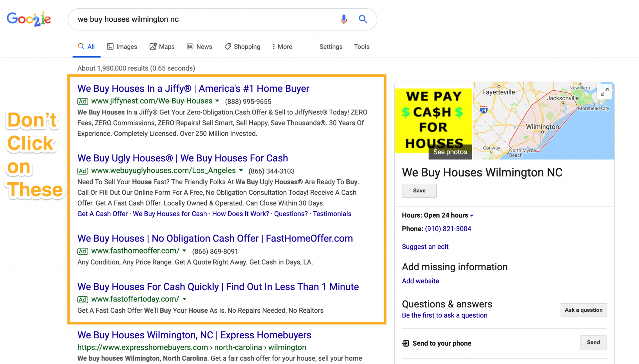Click the Suggest an edit link
The width and height of the screenshot is (639, 364).
(x=425, y=247)
